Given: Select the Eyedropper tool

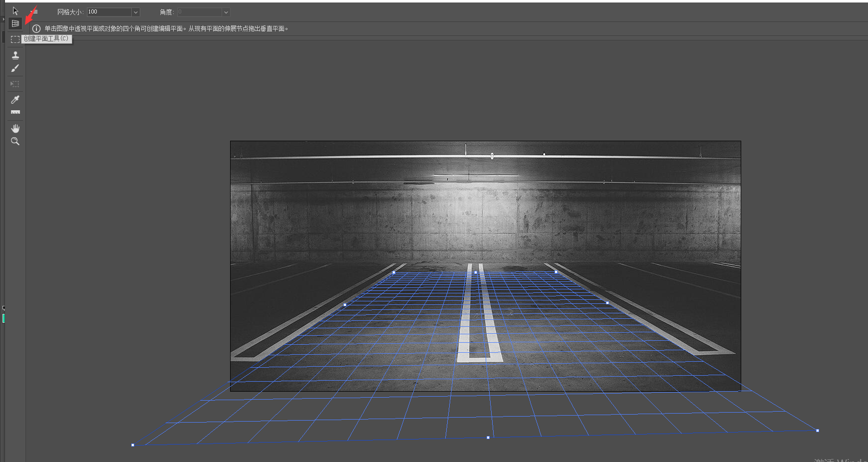Looking at the screenshot, I should [x=15, y=100].
